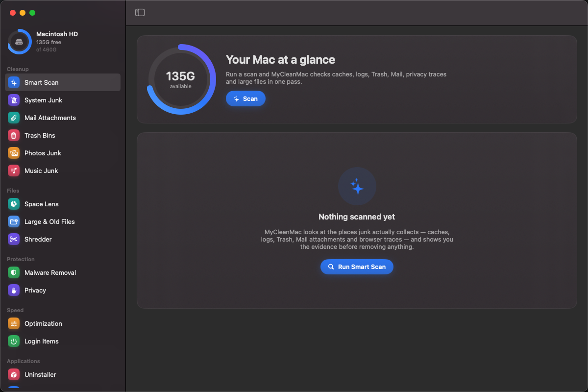Viewport: 588px width, 392px height.
Task: Click the Privacy hand icon
Action: coord(14,290)
